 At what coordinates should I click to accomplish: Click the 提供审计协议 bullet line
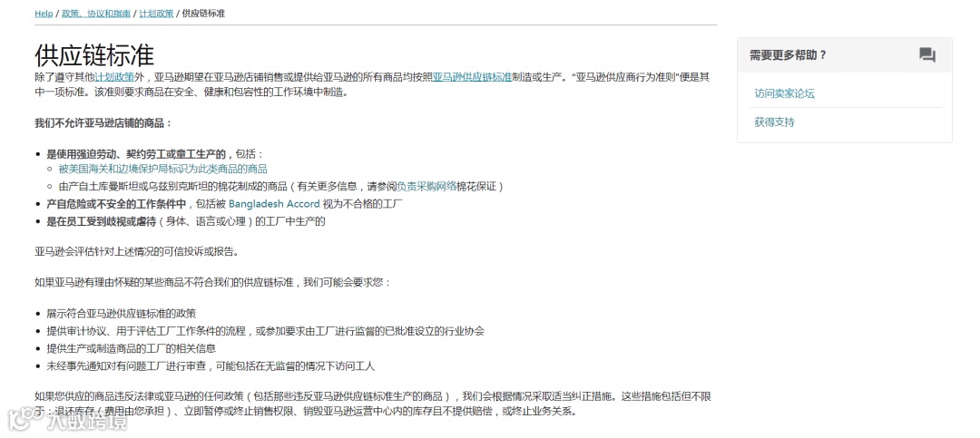[266, 330]
